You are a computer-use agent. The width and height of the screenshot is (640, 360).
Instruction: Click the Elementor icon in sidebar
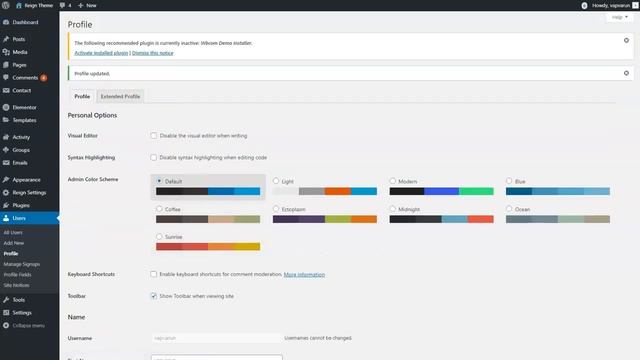[x=6, y=107]
